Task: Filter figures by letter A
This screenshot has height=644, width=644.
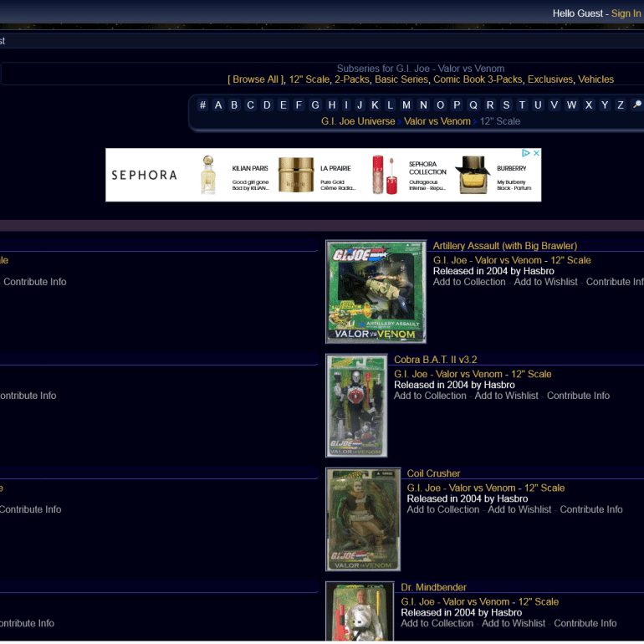Action: [218, 105]
